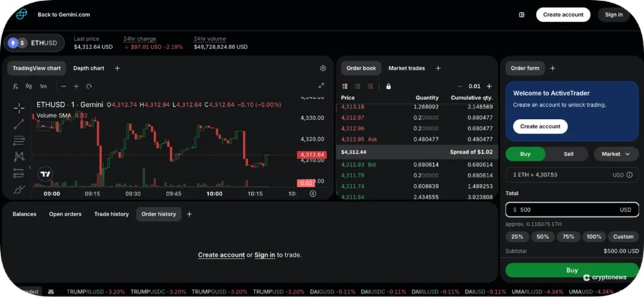
Task: Open the ETHUSD pair selector
Action: [34, 43]
